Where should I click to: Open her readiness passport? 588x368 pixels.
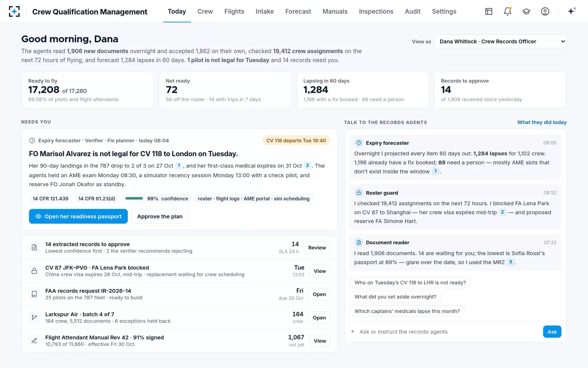(x=78, y=216)
